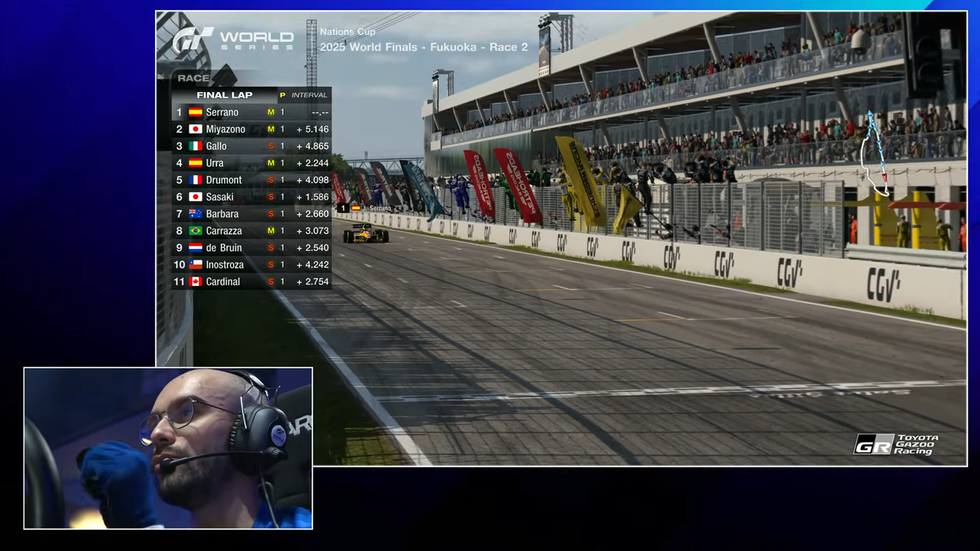Click the driver webcam thumbnail

coord(168,448)
